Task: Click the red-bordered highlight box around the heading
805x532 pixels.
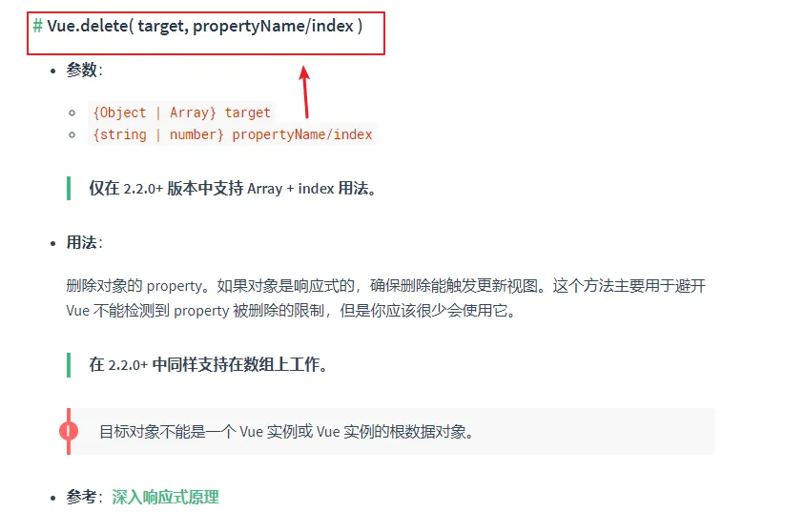Action: (206, 33)
